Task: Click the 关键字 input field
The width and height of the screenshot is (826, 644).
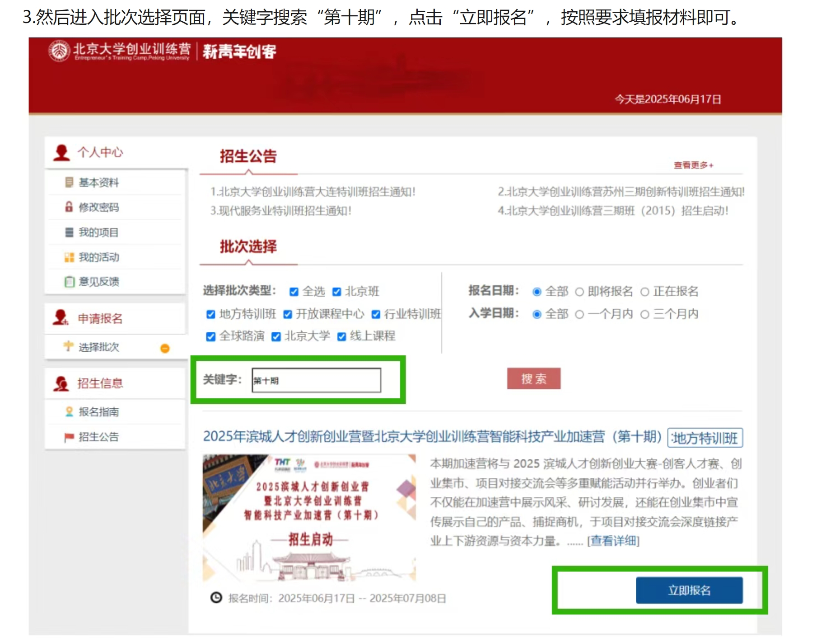Action: (317, 380)
